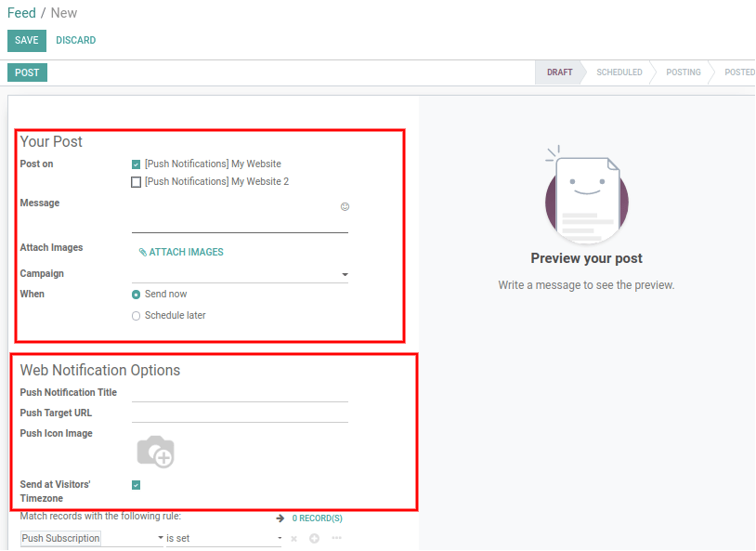Discard the new post

(76, 41)
